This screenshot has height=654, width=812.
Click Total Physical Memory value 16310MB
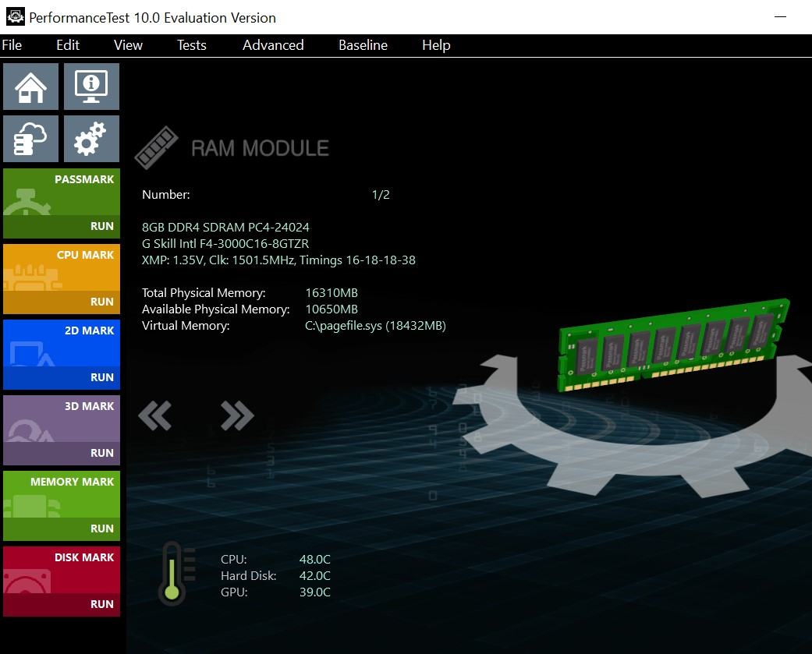point(332,293)
